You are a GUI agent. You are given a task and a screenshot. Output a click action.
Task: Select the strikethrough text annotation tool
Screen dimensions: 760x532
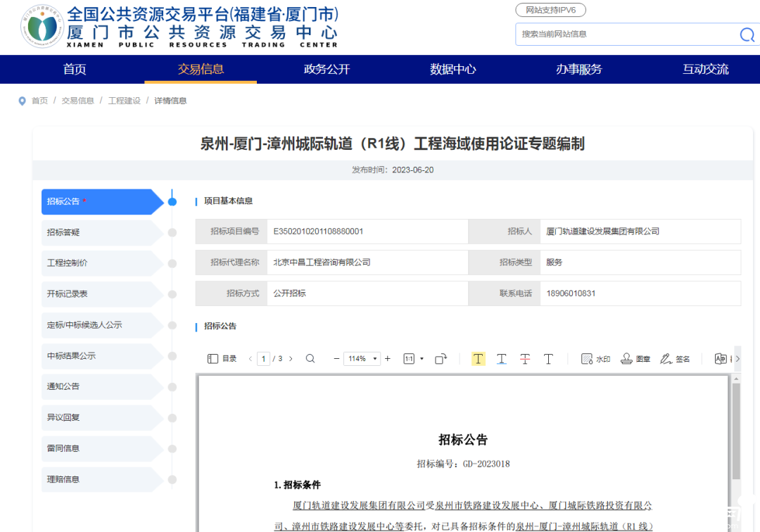(525, 359)
